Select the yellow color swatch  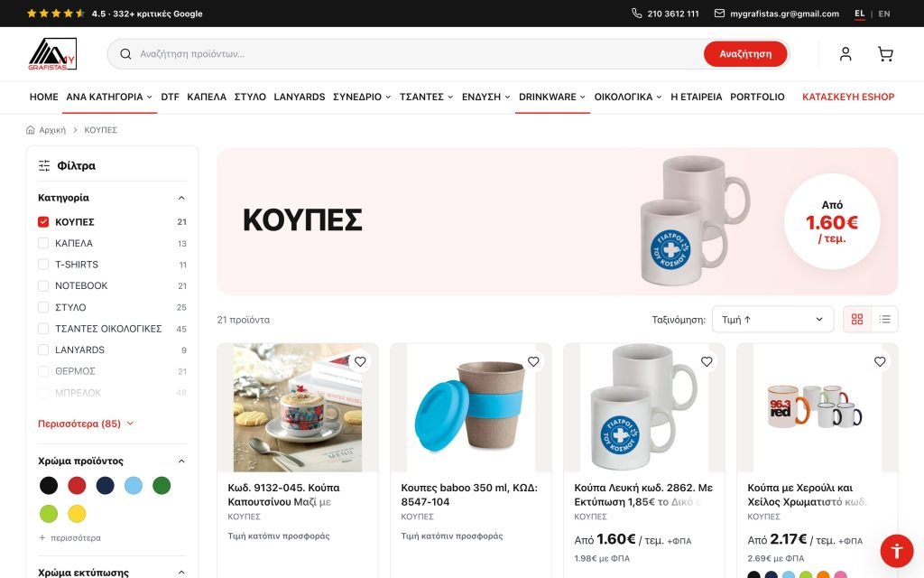[x=77, y=514]
